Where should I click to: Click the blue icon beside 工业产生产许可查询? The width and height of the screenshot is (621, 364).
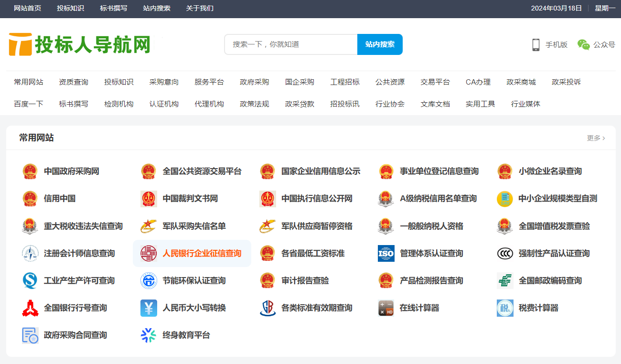[30, 280]
